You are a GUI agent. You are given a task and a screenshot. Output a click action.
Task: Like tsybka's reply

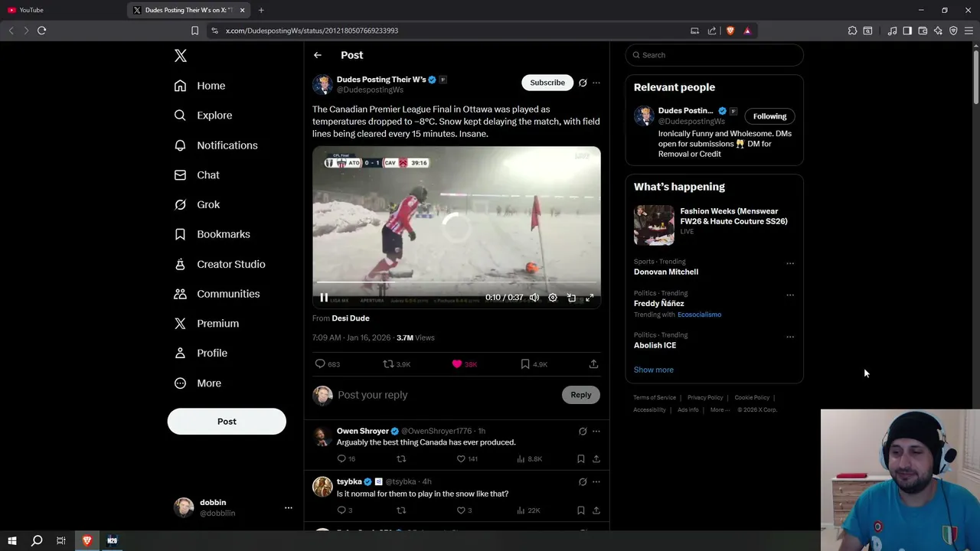coord(464,510)
